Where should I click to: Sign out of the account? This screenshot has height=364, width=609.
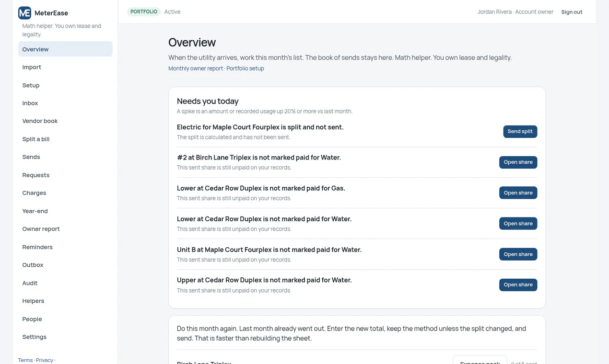(x=572, y=12)
